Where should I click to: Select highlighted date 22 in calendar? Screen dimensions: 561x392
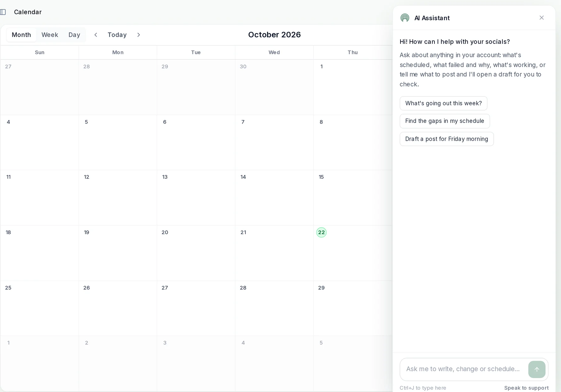pos(321,232)
